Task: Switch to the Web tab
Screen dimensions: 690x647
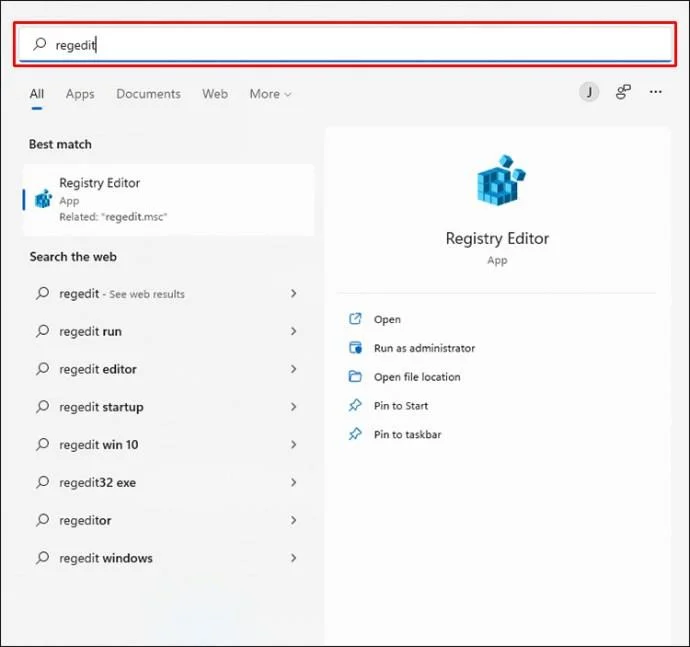Action: 215,94
